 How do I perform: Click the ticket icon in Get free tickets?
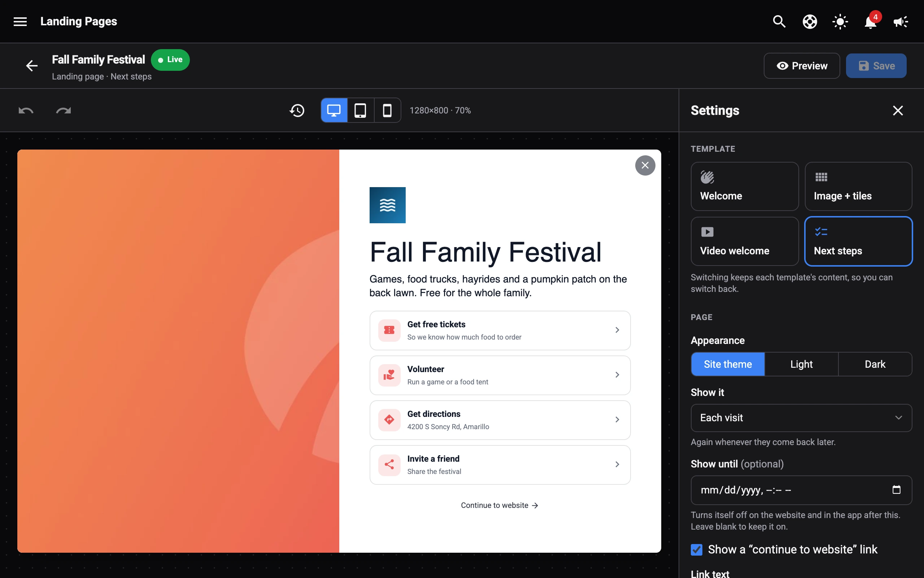pos(389,330)
